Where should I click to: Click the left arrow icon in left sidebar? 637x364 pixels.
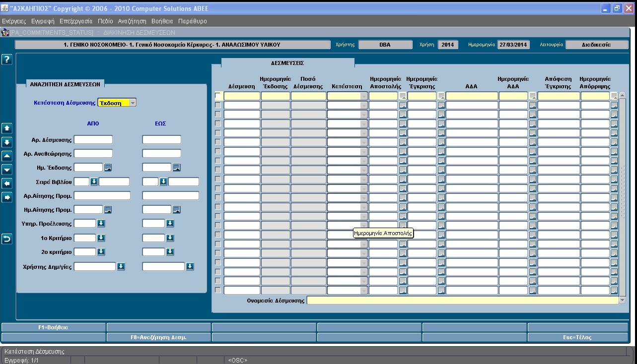click(x=7, y=183)
